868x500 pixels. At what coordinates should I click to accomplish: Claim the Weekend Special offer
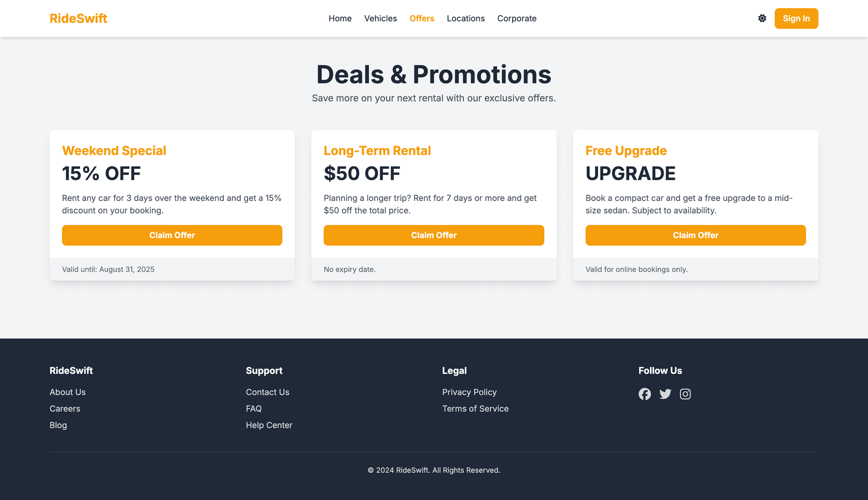point(172,235)
